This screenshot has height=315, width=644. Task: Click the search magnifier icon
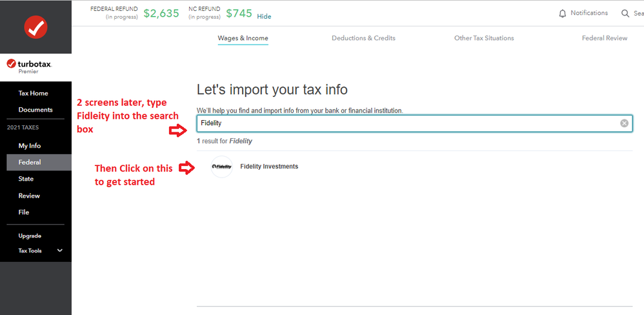tap(625, 14)
